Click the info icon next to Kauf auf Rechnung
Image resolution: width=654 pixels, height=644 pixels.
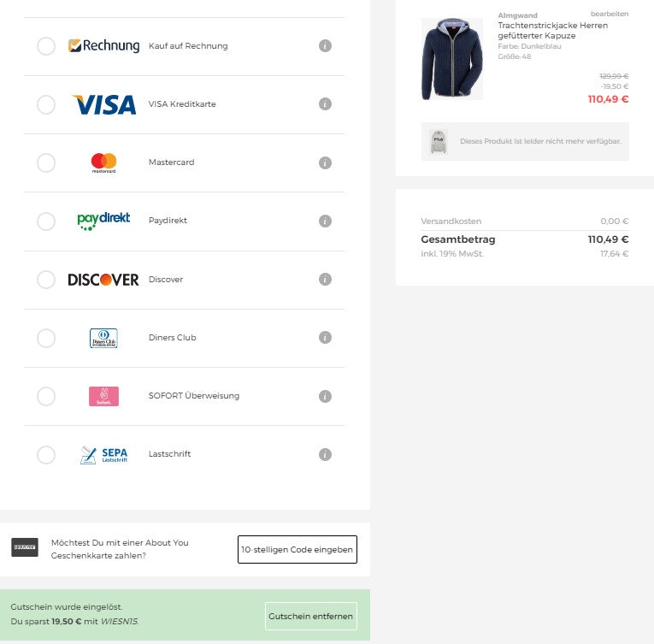tap(325, 46)
